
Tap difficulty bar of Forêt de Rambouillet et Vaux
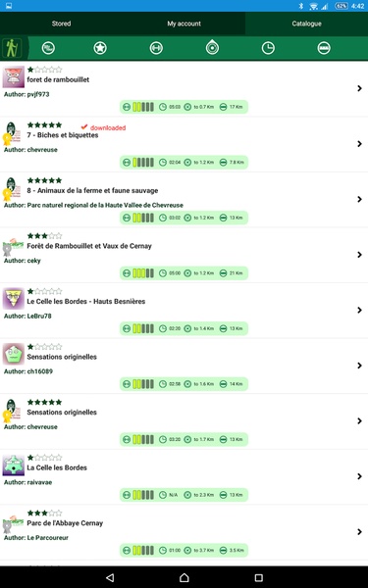point(143,273)
